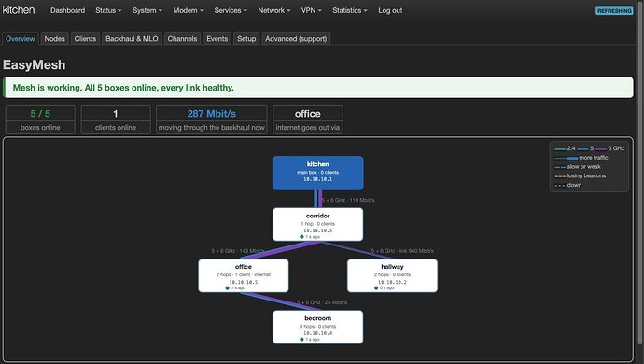This screenshot has width=644, height=364.
Task: Click the office node IP 10.10.10.5
Action: click(244, 282)
